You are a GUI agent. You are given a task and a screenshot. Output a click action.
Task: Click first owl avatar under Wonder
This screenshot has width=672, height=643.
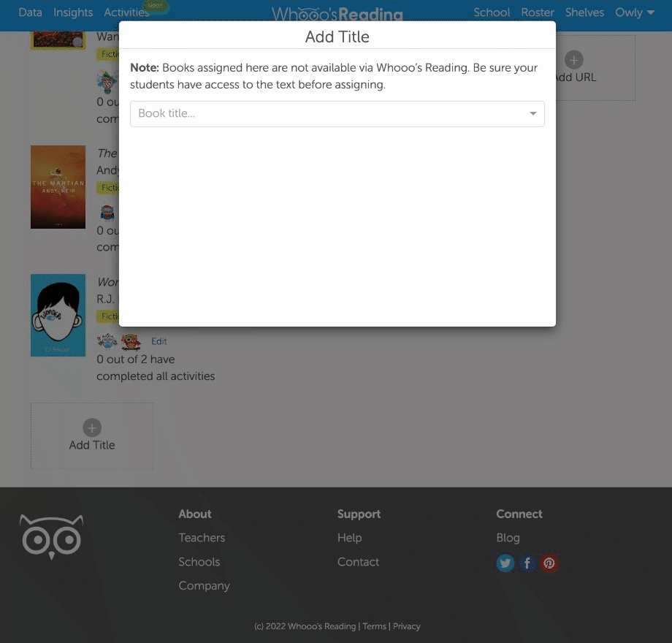tap(107, 342)
